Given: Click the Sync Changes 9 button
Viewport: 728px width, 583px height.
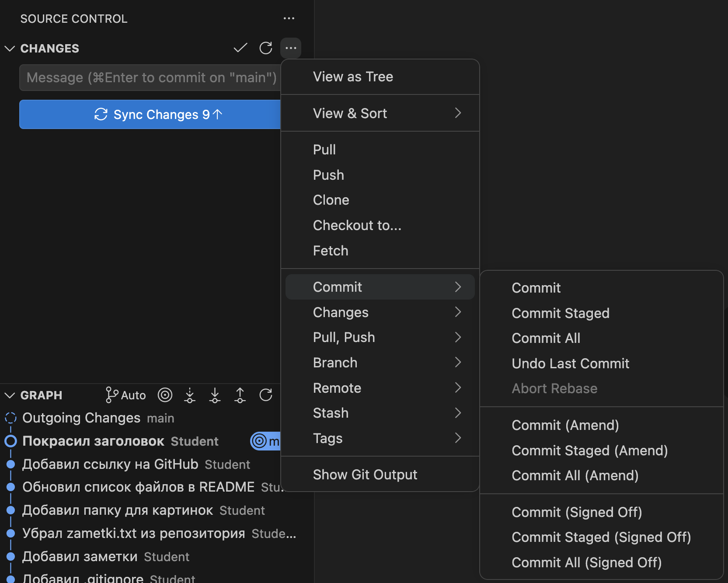Looking at the screenshot, I should [150, 115].
